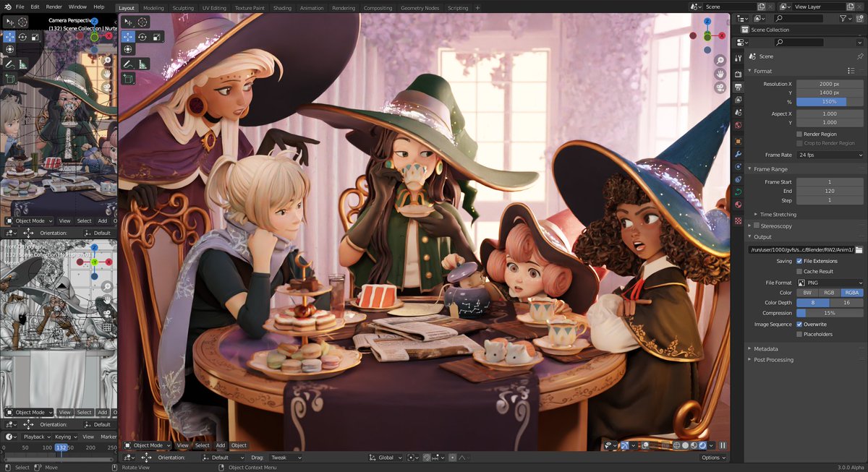
Task: Open the Scene properties tab
Action: pos(738,113)
